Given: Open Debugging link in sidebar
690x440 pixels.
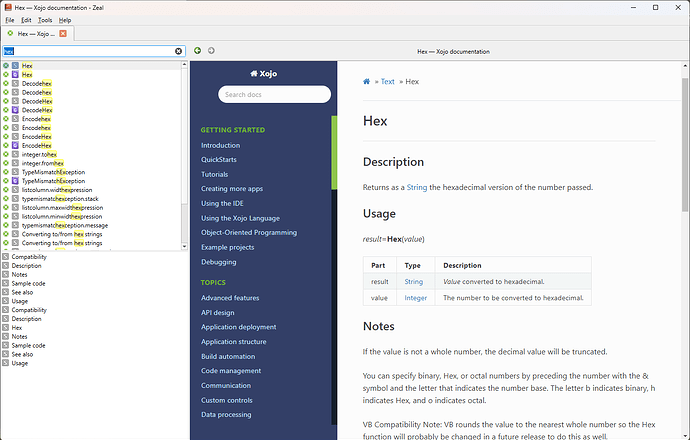Looking at the screenshot, I should pyautogui.click(x=219, y=262).
